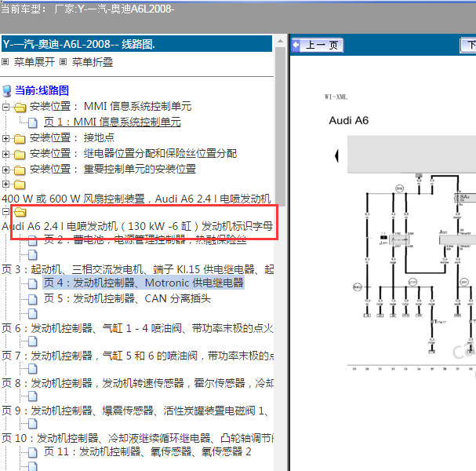Select 页 4 : 发动机控制器、Motronic 供电继电器
The width and height of the screenshot is (476, 471).
pyautogui.click(x=144, y=283)
